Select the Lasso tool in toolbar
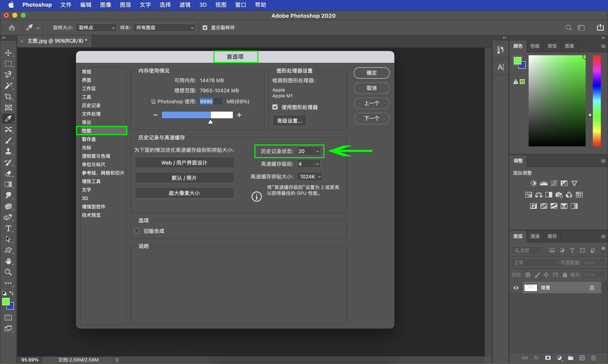The height and width of the screenshot is (364, 608). point(8,75)
